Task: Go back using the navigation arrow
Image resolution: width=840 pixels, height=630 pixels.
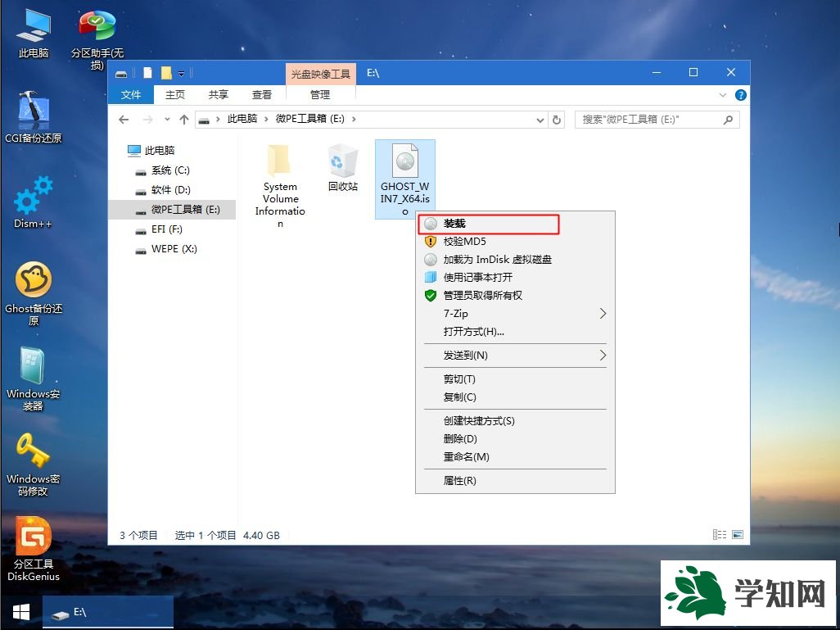Action: point(124,119)
